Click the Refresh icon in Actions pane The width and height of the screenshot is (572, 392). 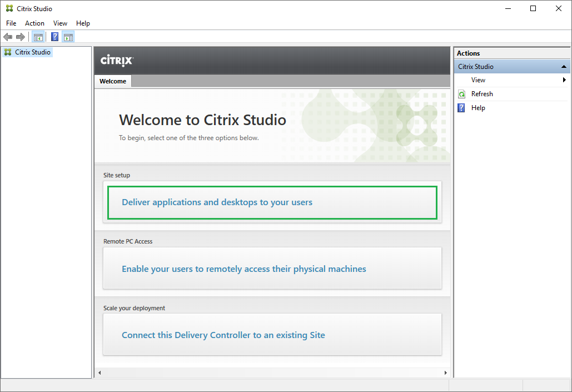pos(461,93)
